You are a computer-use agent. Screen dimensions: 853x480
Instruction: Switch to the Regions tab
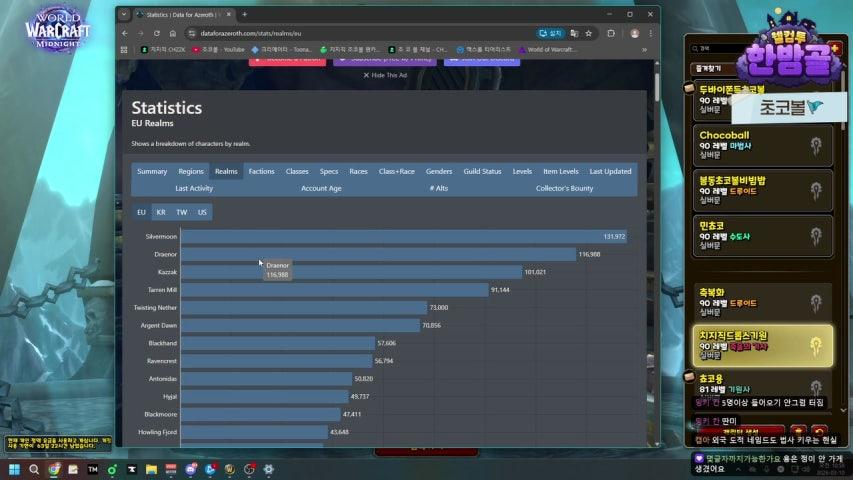click(x=191, y=171)
